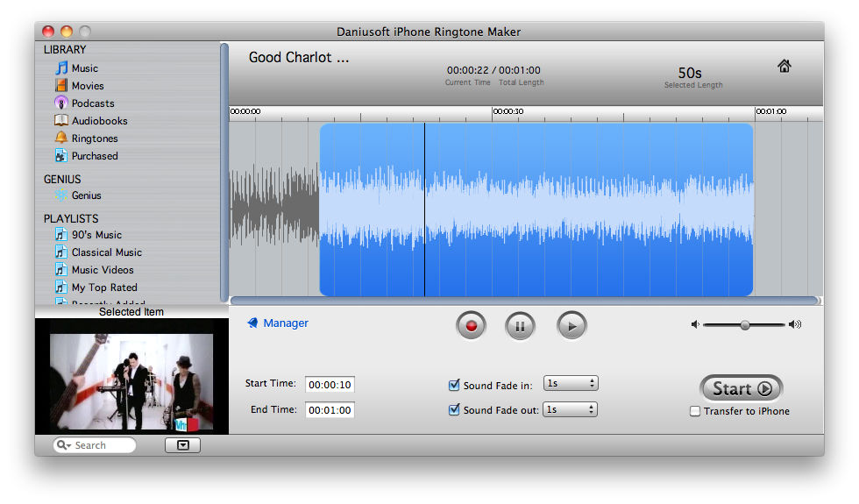
Task: Click the waveform horizontal scrollbar
Action: [x=524, y=300]
